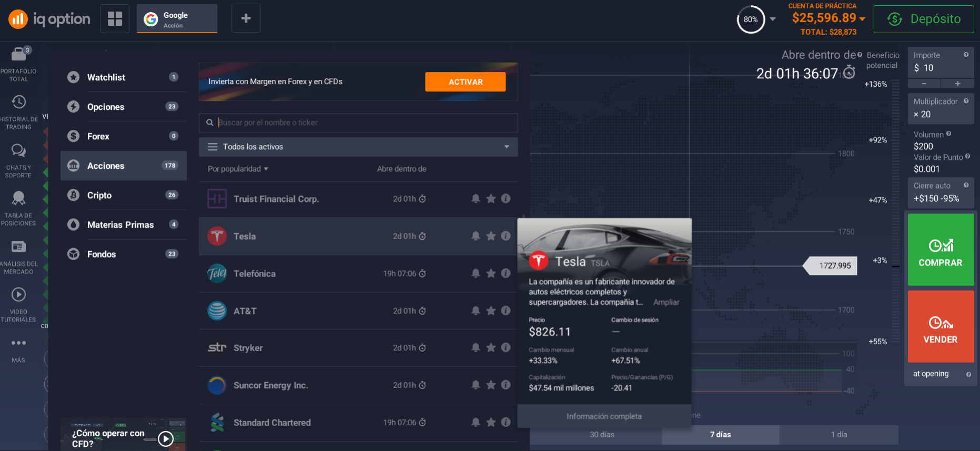Click the green COMPRAR button
This screenshot has height=451, width=980.
click(x=941, y=250)
